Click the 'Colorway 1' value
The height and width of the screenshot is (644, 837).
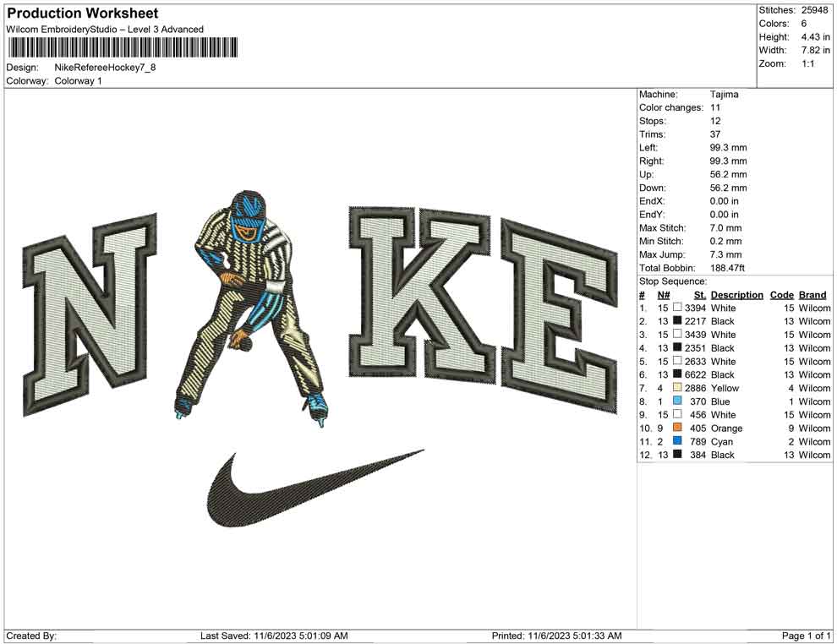[78, 80]
